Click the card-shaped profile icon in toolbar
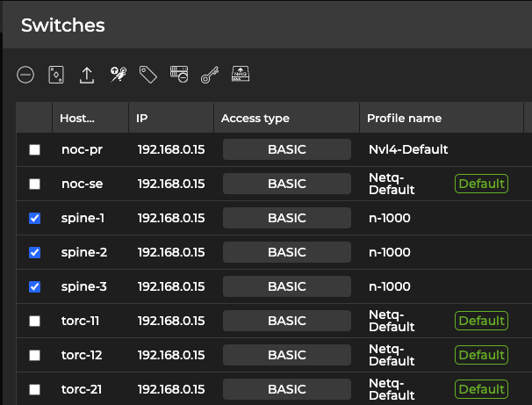 [x=56, y=76]
